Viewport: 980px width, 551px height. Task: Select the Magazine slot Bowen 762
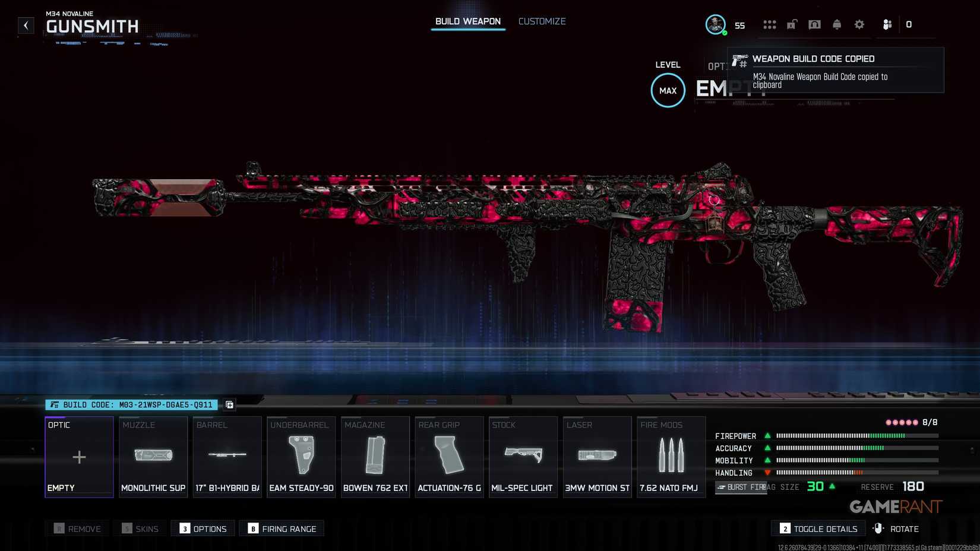pos(375,457)
